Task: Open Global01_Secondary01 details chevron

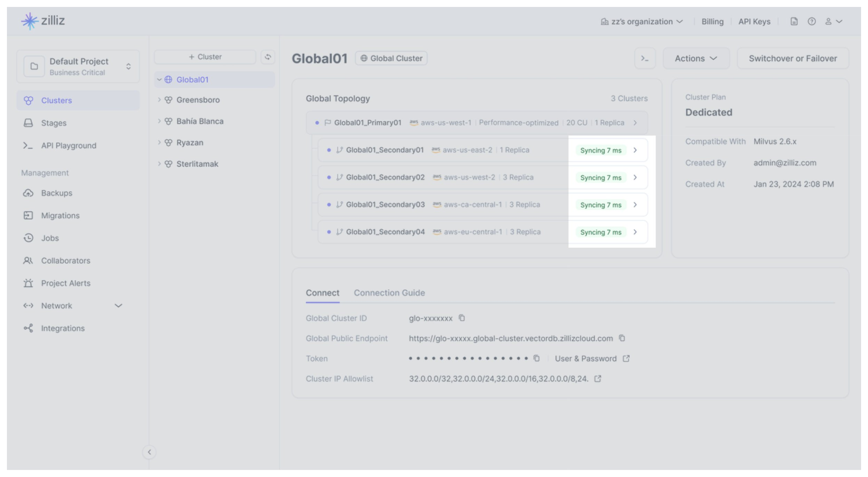Action: 635,150
